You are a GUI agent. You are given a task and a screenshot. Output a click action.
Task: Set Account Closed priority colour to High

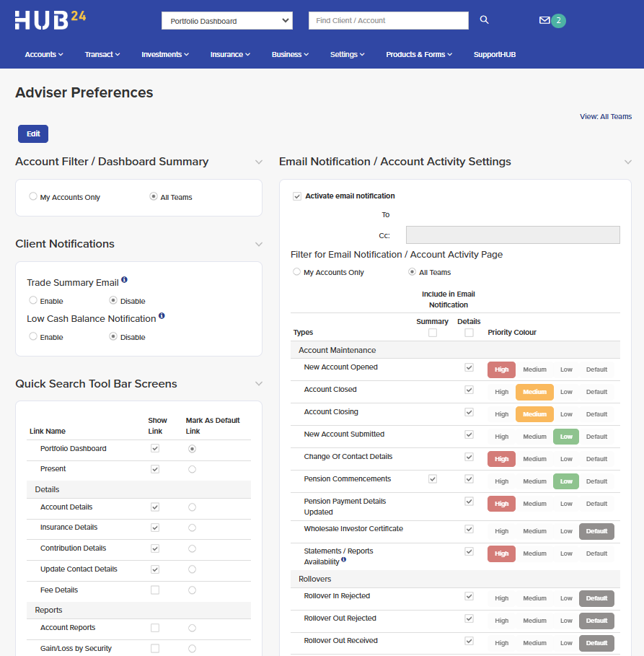(501, 392)
